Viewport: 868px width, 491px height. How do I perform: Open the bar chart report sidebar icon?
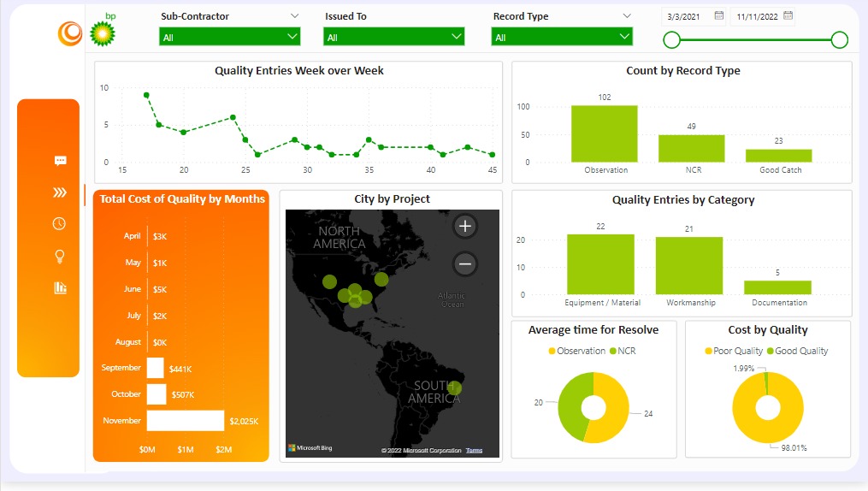60,287
